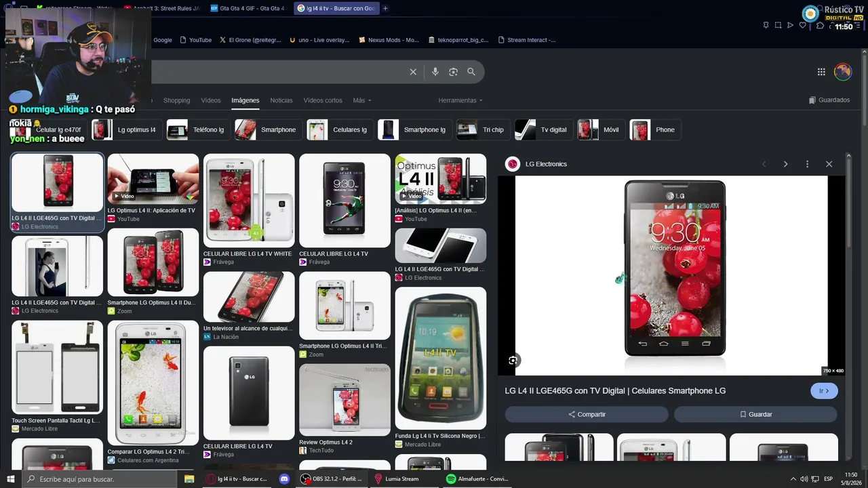
Task: Switch to the Noticias results tab
Action: click(281, 100)
